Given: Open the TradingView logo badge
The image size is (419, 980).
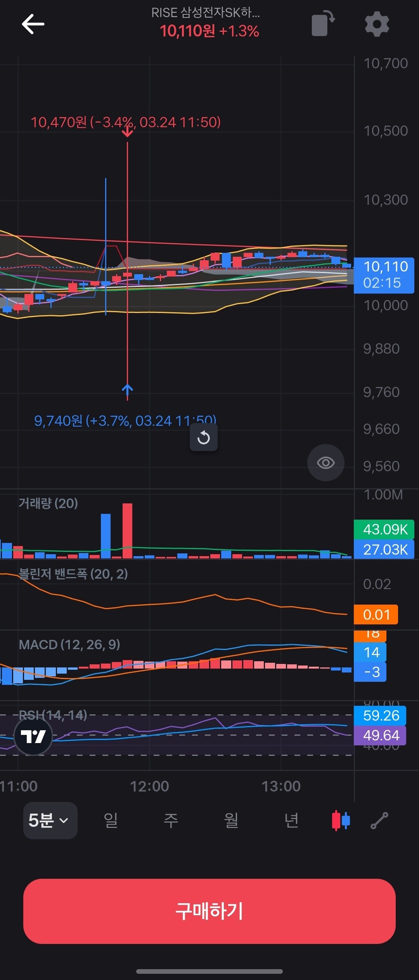Looking at the screenshot, I should (33, 736).
